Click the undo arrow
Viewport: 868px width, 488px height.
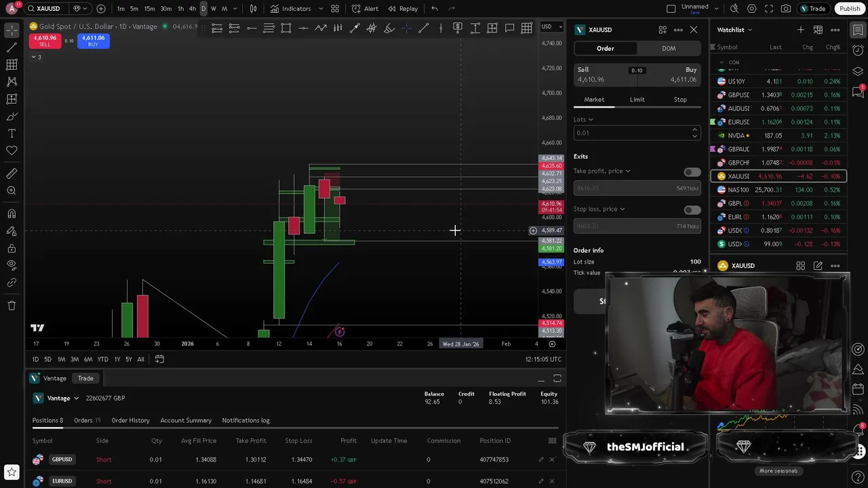(435, 9)
